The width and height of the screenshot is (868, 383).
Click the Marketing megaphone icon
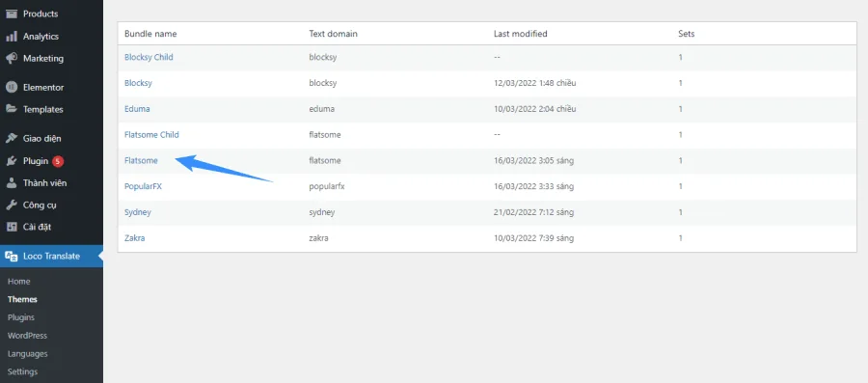point(11,58)
